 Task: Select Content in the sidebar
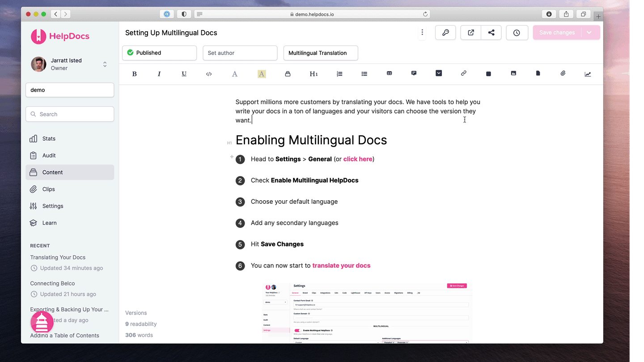tap(70, 172)
